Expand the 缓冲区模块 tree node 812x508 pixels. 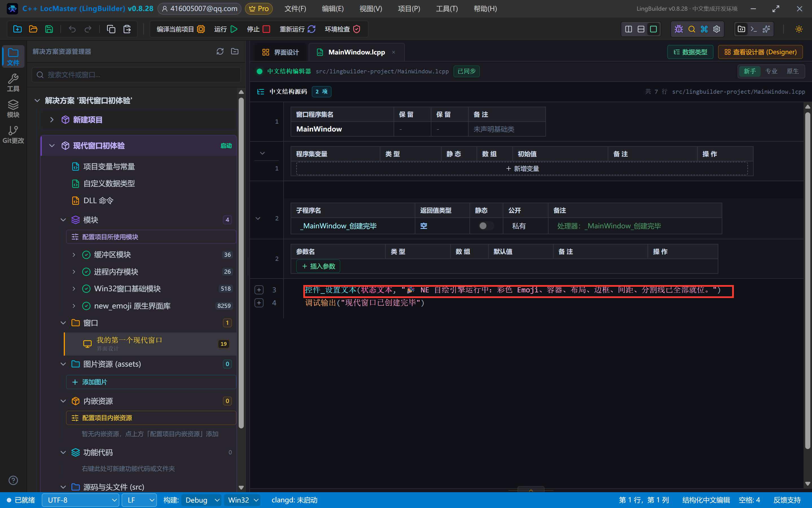point(74,255)
